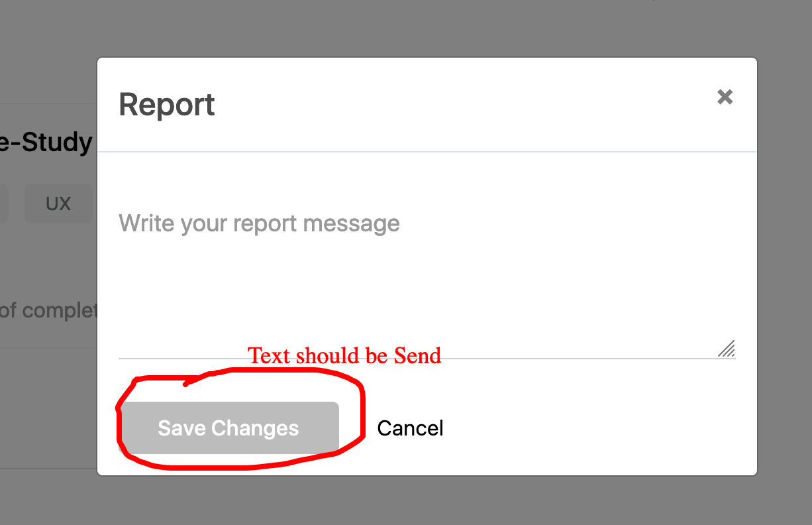The width and height of the screenshot is (812, 525).
Task: Click the partially hidden e-Study heading
Action: coord(46,143)
